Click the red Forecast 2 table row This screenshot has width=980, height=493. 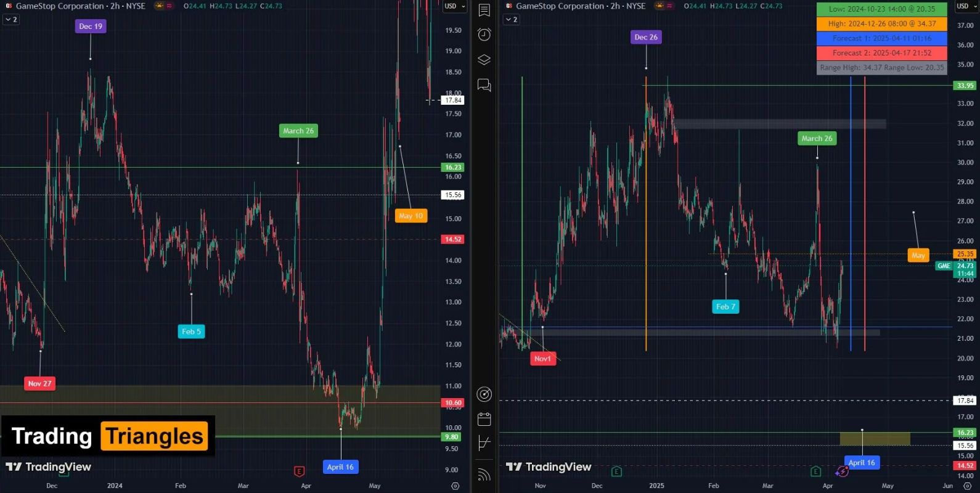[x=882, y=53]
